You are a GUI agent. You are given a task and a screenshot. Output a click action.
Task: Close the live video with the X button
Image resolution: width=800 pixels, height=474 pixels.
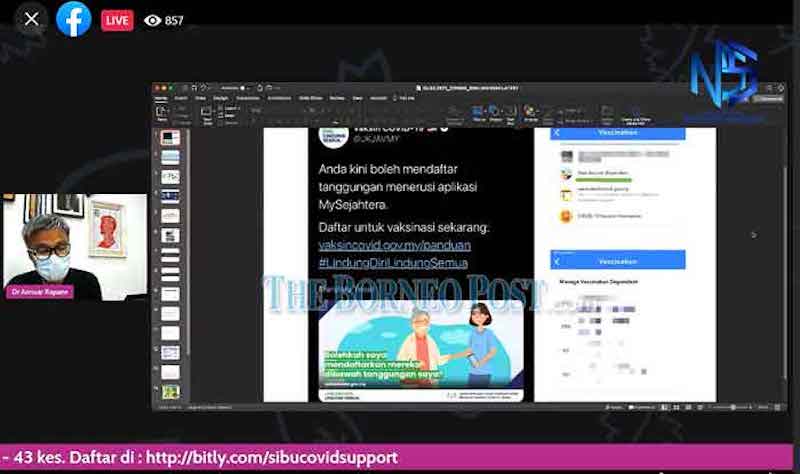[x=32, y=19]
